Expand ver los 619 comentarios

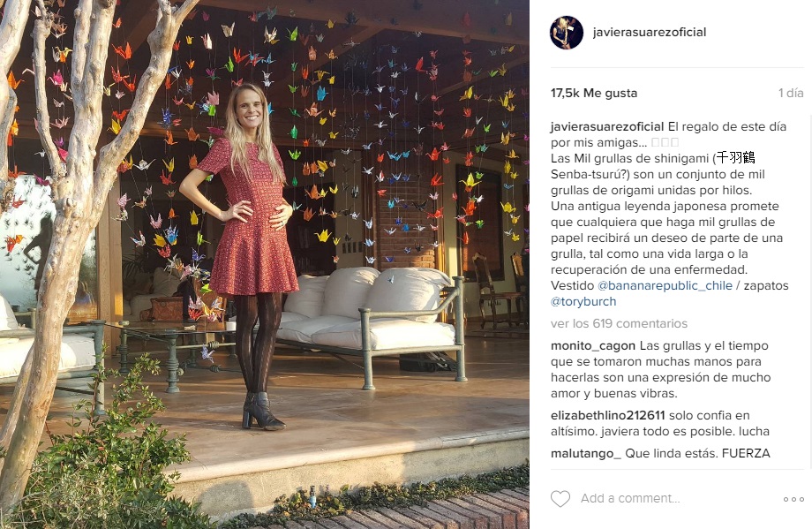619,323
